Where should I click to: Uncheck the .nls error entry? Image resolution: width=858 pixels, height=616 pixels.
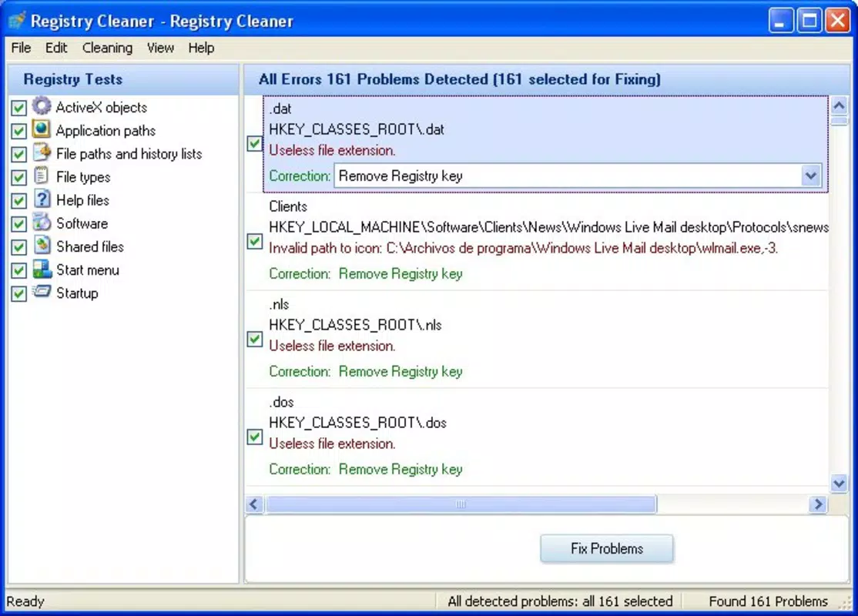(x=254, y=339)
